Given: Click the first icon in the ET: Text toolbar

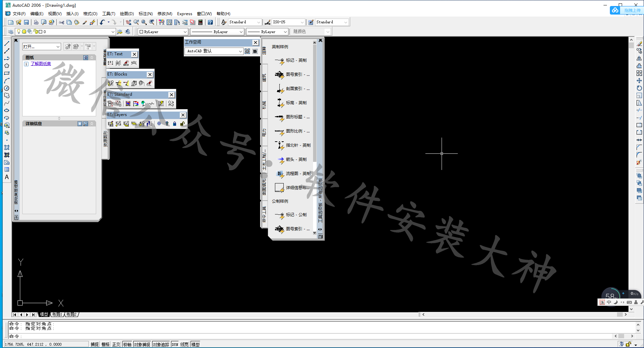Looking at the screenshot, I should tap(111, 63).
